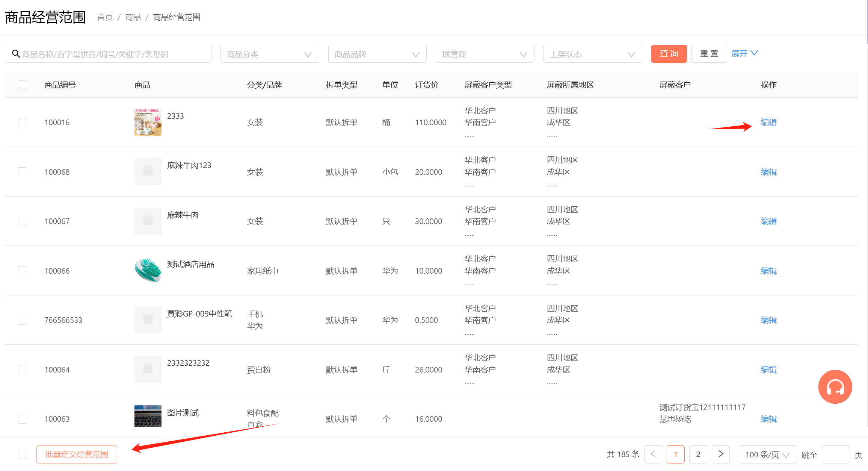Viewport: 868px width, 471px height.
Task: Focus the 跳至 page number field
Action: (835, 454)
